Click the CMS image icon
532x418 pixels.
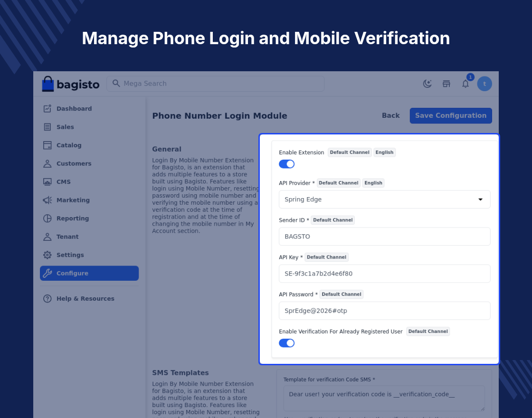pyautogui.click(x=47, y=182)
